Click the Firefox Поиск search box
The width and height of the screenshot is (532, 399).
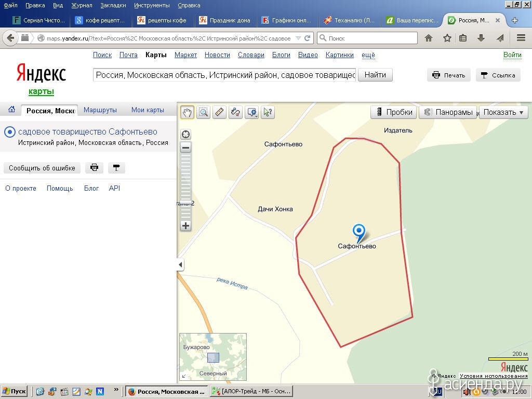tap(367, 38)
